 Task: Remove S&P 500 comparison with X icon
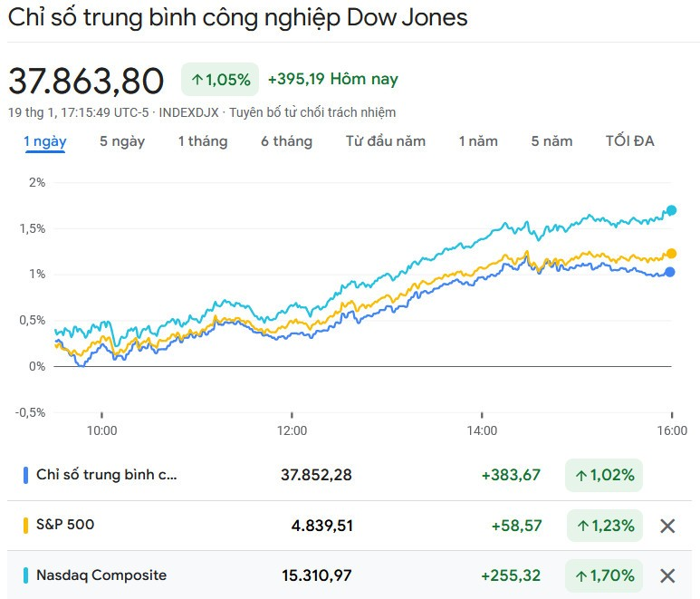667,526
